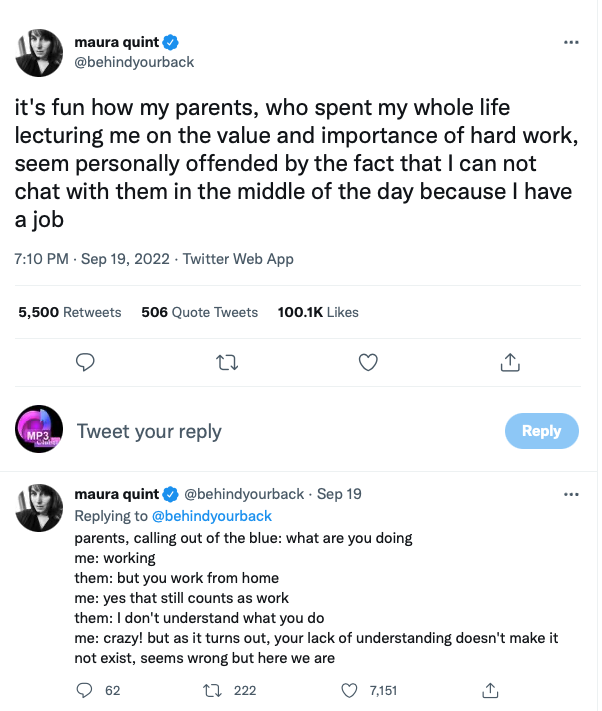602x711 pixels.
Task: Retweet the reply tweet with 222 retweets
Action: pyautogui.click(x=211, y=690)
